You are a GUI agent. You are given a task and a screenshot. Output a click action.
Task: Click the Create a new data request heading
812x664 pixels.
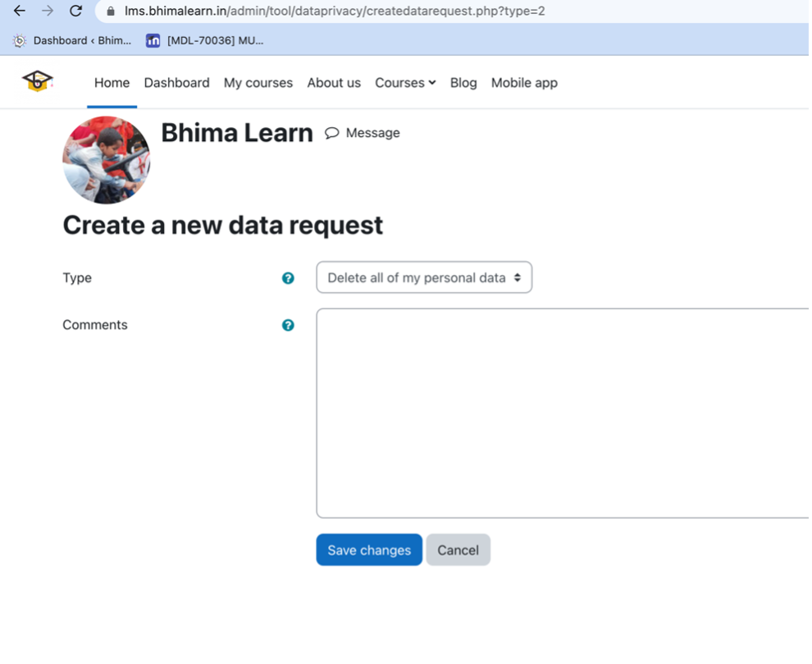click(x=222, y=226)
